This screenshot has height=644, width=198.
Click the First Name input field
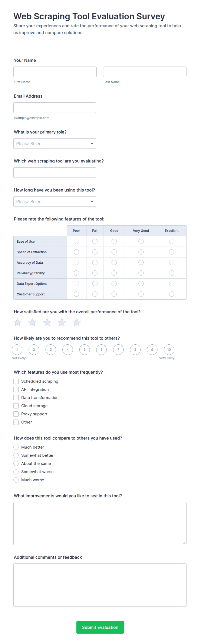click(55, 72)
